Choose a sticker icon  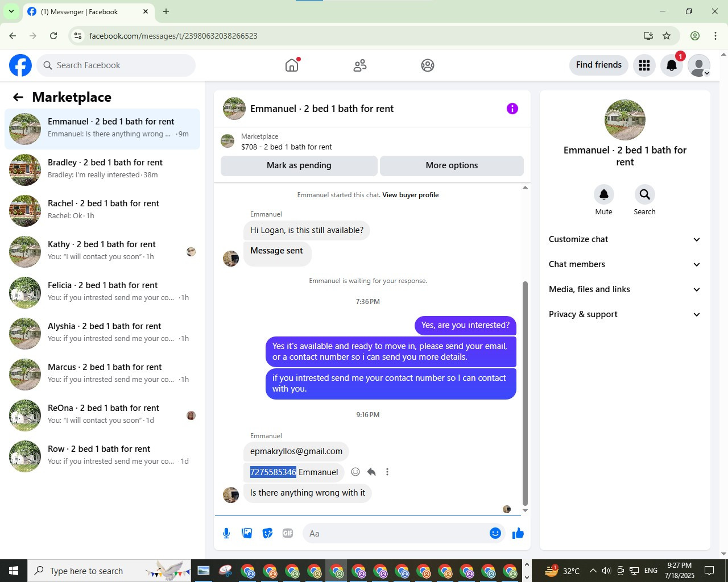coord(267,533)
